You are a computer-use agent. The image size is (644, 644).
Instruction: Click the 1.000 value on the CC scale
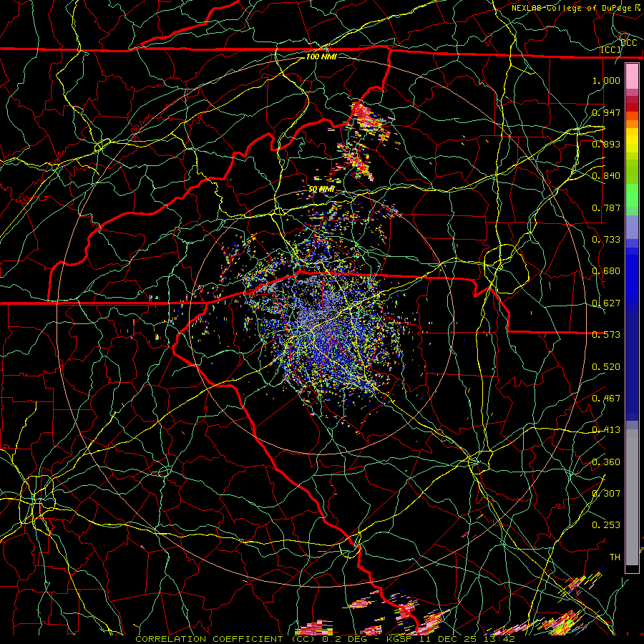(606, 81)
